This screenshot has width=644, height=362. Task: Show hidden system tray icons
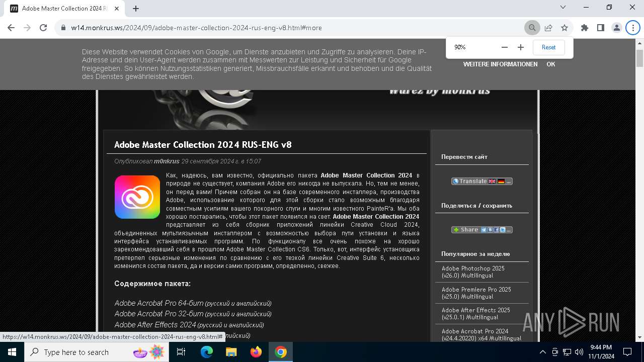(543, 352)
